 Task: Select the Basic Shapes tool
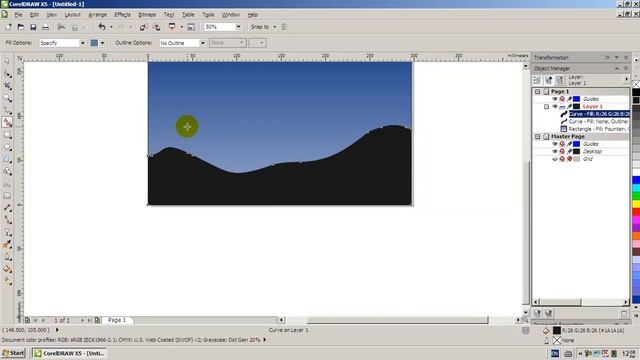(7, 171)
